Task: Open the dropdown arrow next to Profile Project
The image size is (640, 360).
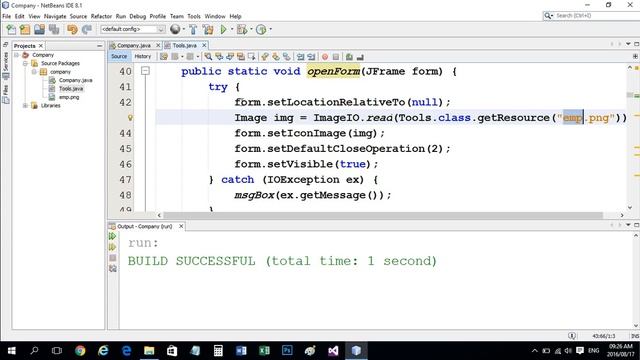Action: [x=270, y=29]
